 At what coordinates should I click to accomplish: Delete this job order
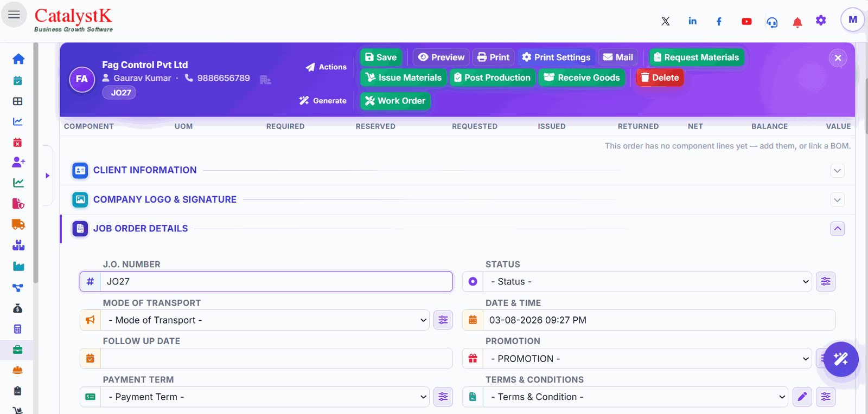(660, 77)
